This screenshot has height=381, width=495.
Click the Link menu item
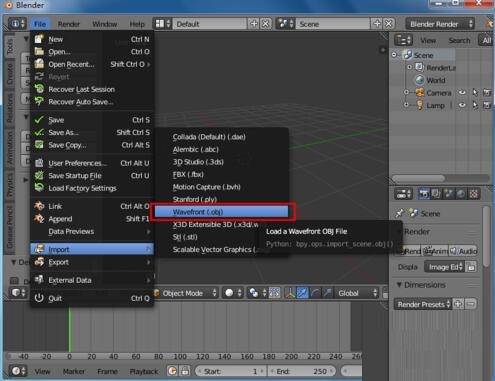[x=92, y=206]
